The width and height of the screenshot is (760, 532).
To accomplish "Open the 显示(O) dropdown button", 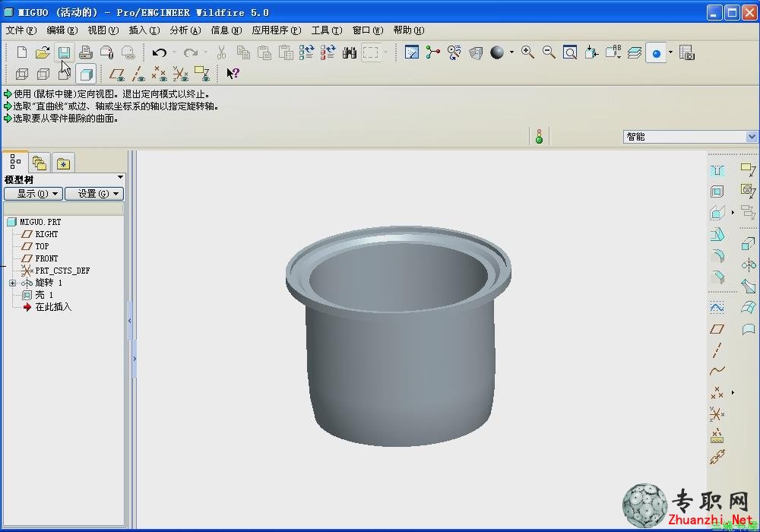I will (33, 194).
